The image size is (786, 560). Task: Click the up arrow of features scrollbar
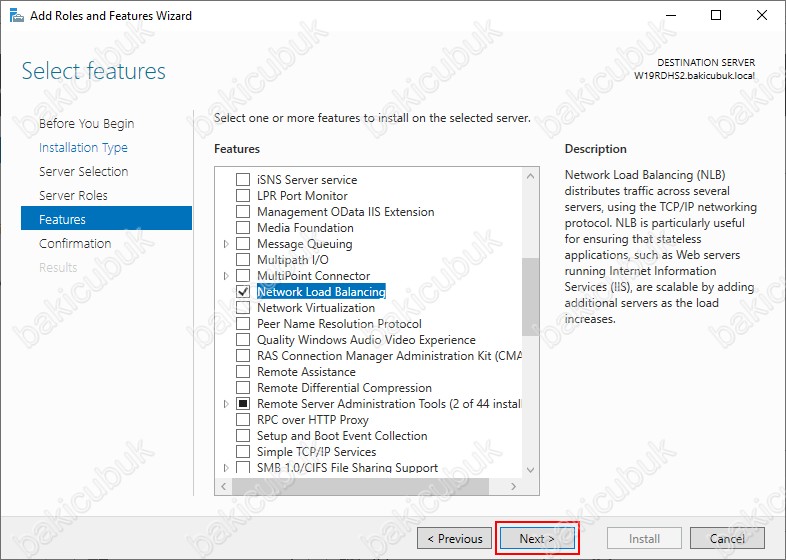530,176
